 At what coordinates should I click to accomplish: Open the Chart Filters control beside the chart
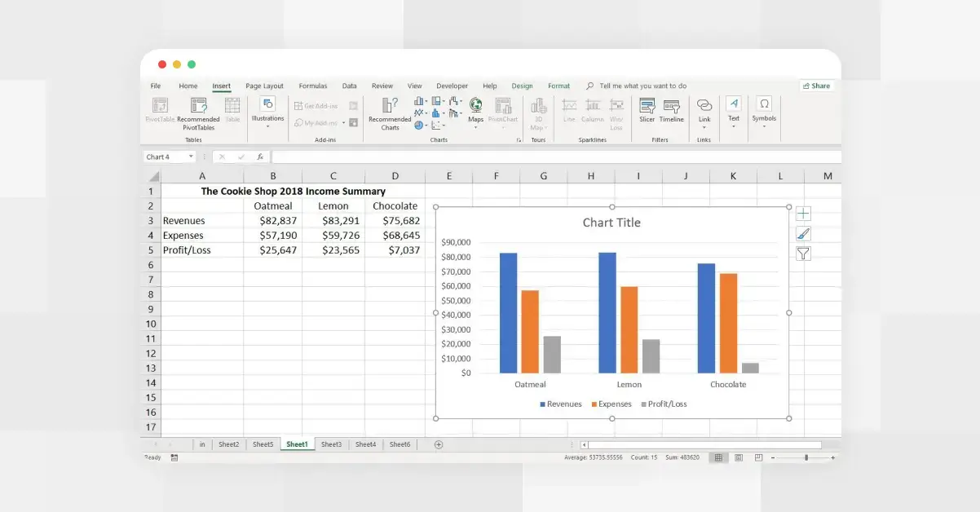click(x=803, y=254)
